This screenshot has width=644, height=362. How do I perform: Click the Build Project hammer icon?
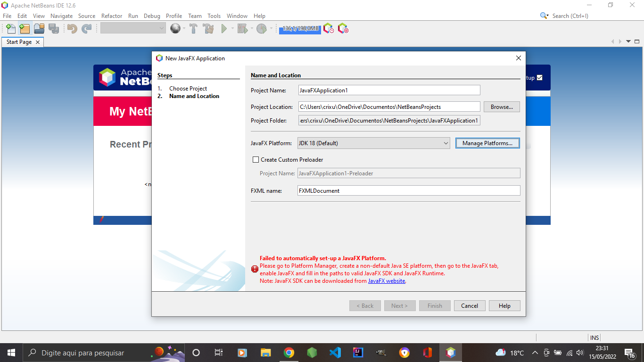point(193,29)
